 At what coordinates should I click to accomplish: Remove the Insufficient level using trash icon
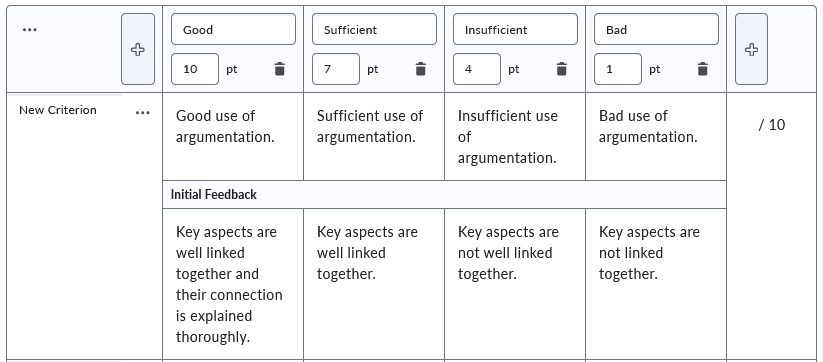click(x=562, y=69)
